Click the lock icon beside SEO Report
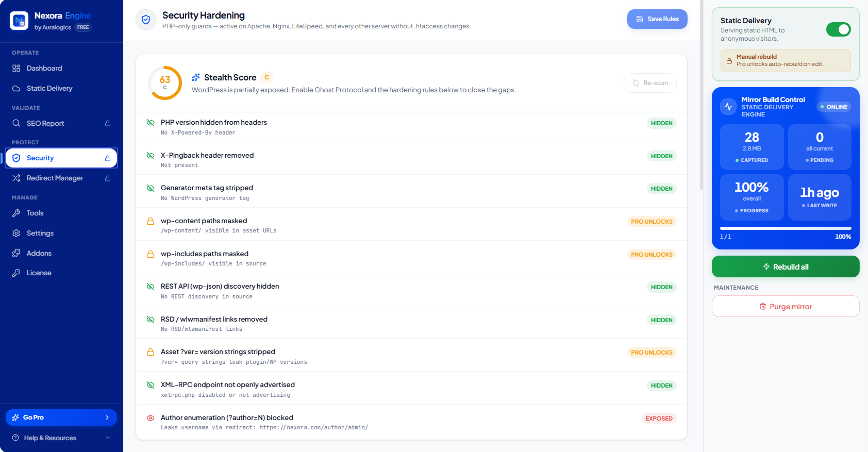 (108, 123)
